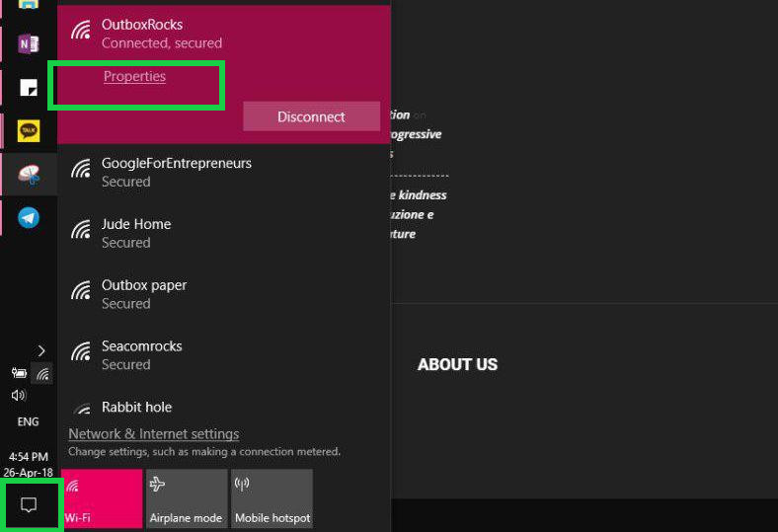Click the Seacomrocks Wi-Fi signal icon
Viewport: 778px width, 532px height.
coord(81,351)
